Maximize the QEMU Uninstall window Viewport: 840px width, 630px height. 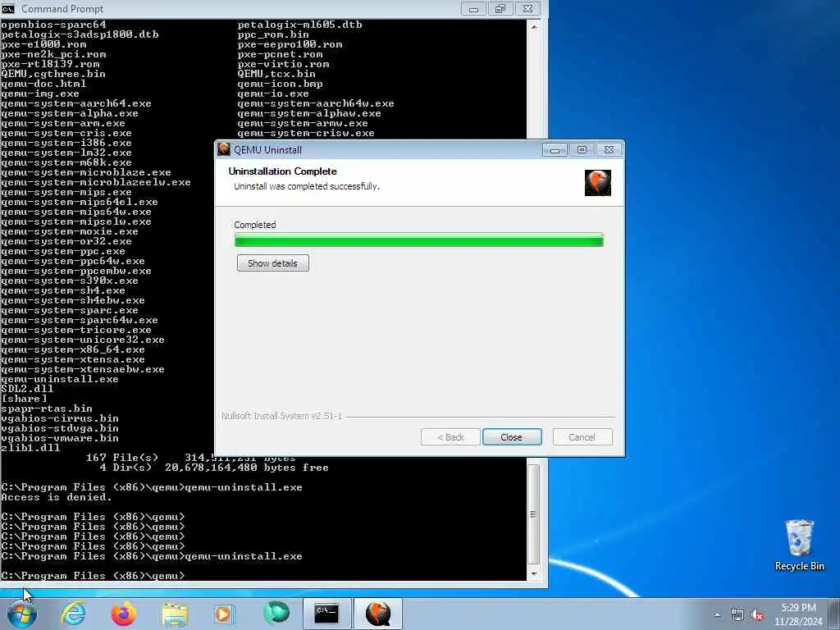[x=582, y=150]
